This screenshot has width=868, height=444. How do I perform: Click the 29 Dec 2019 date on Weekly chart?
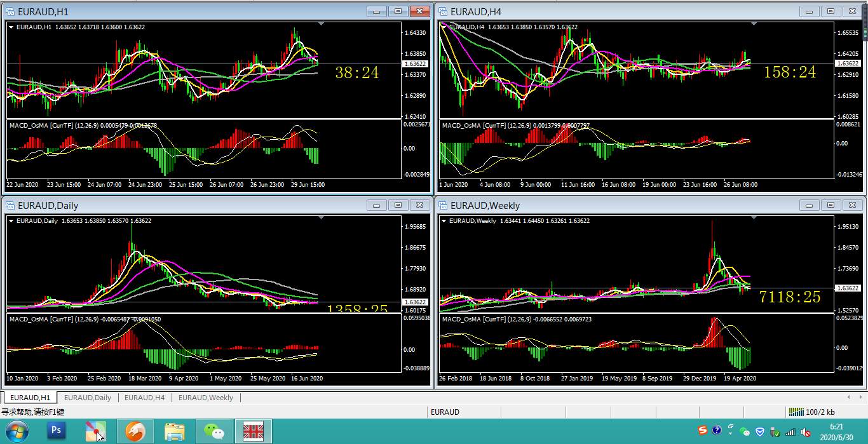(700, 379)
